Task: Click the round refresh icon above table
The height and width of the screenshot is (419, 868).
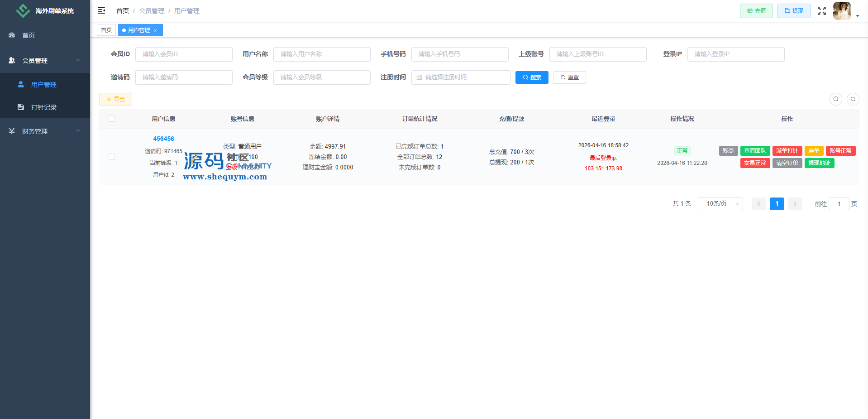Action: click(x=853, y=99)
